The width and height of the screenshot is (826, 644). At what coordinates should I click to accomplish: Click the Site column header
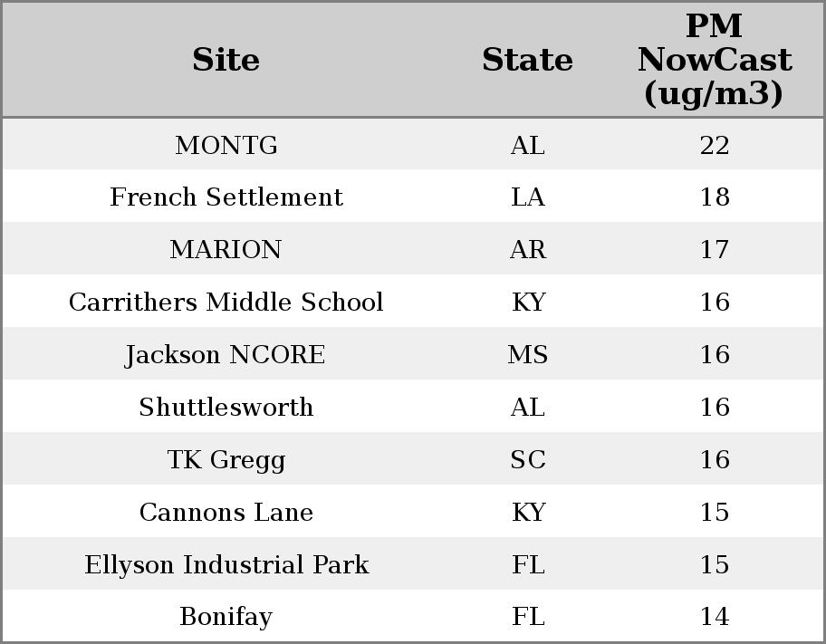[x=226, y=60]
